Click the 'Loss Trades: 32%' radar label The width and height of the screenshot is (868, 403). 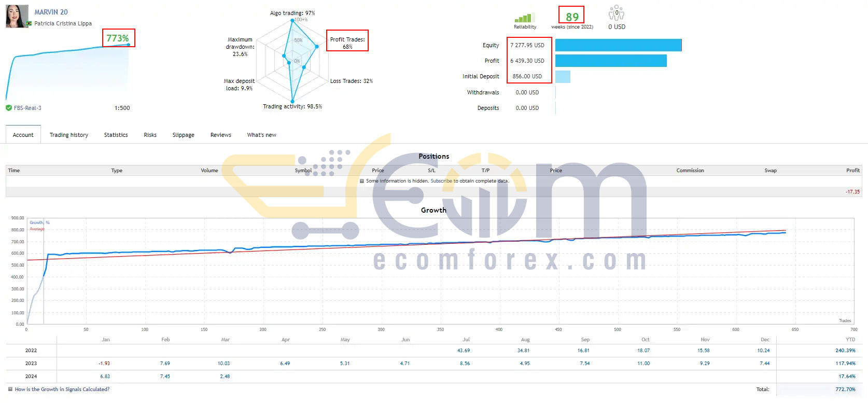[352, 81]
